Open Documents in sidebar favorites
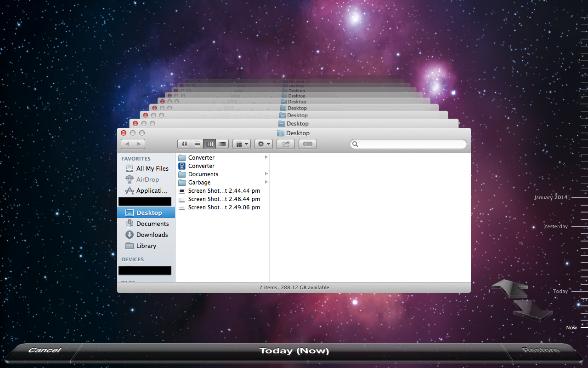This screenshot has width=588, height=368. tap(147, 224)
